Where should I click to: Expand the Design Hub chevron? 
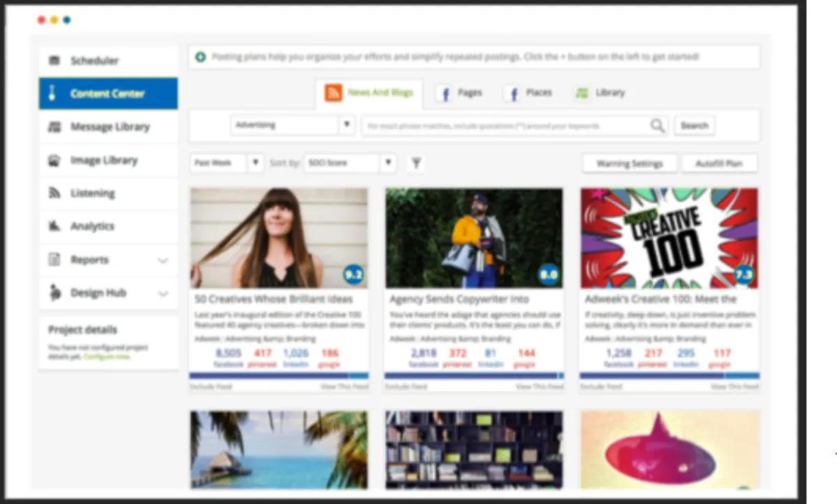[x=163, y=294]
